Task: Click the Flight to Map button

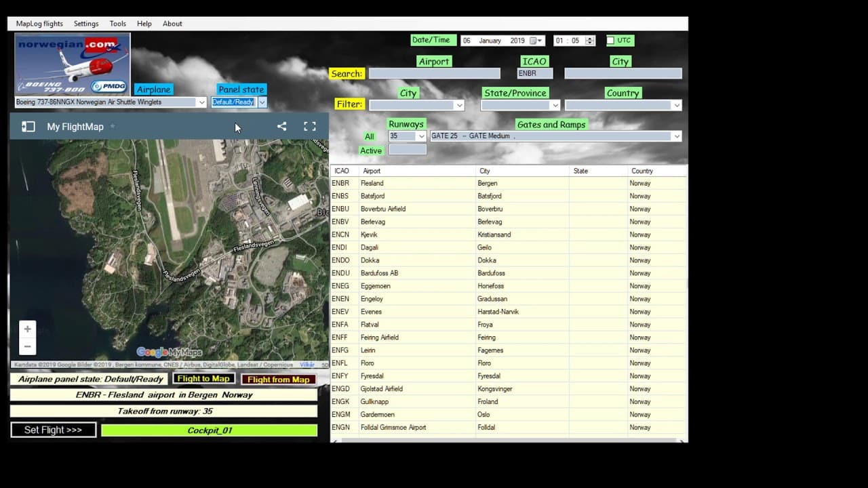Action: pyautogui.click(x=203, y=379)
